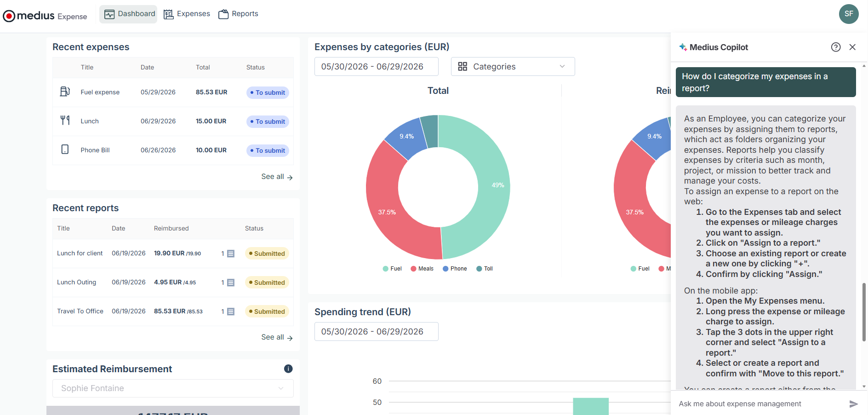This screenshot has width=868, height=415.
Task: Click the Copilot help question mark icon
Action: pyautogui.click(x=836, y=47)
